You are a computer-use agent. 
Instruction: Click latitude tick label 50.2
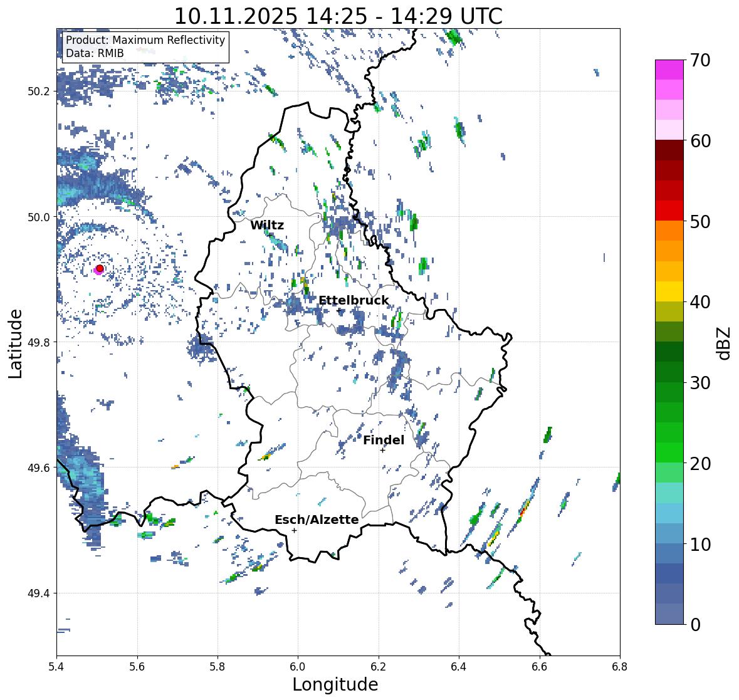click(x=39, y=91)
